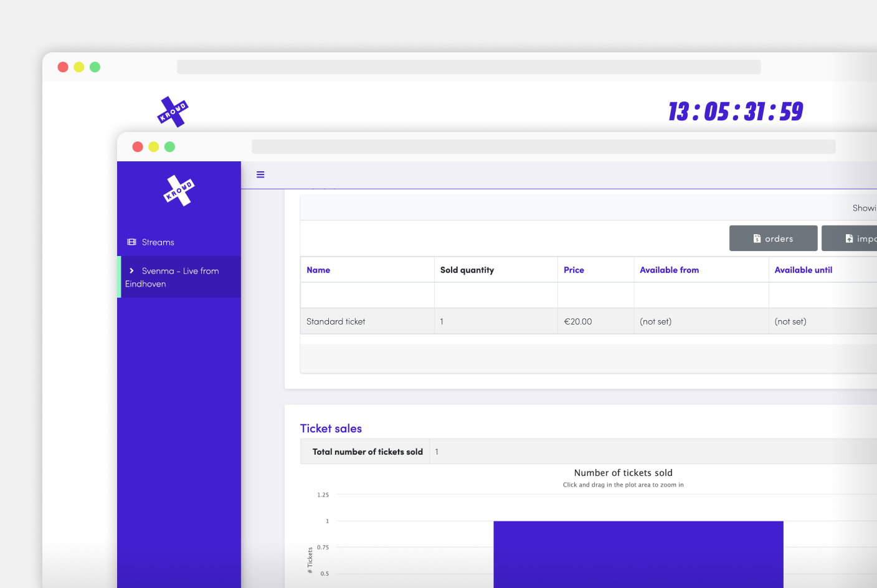Click the document icon on the orders button
The height and width of the screenshot is (588, 877).
(x=757, y=239)
